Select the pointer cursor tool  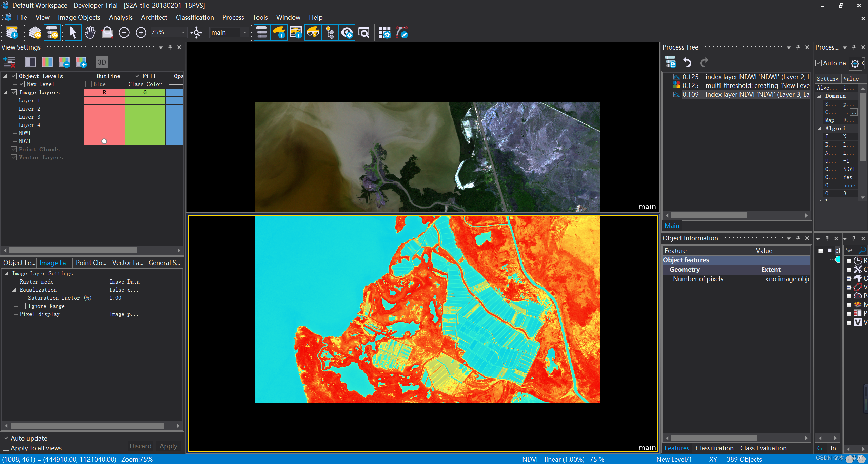[73, 33]
